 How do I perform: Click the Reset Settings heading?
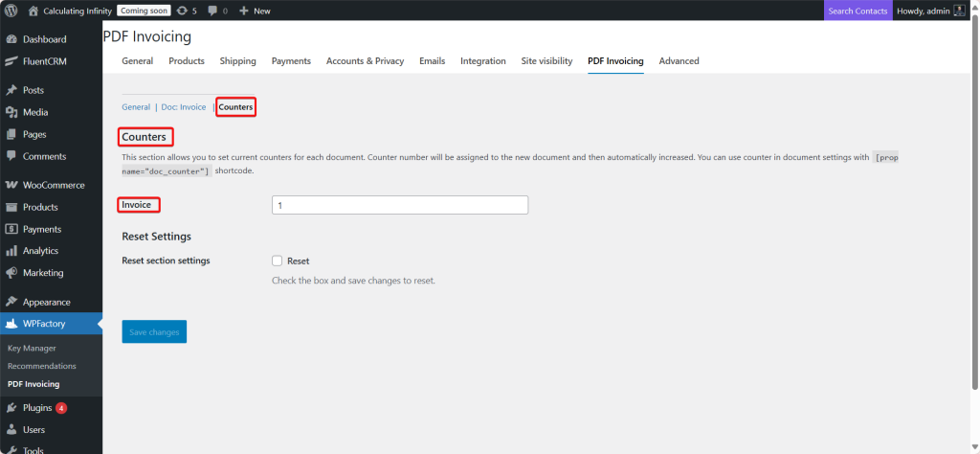[156, 237]
